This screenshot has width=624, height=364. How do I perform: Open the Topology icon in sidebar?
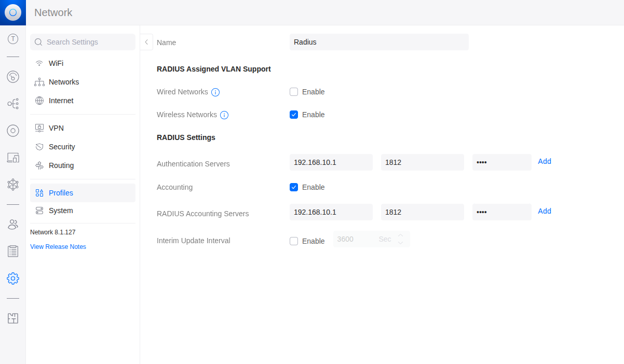(13, 104)
